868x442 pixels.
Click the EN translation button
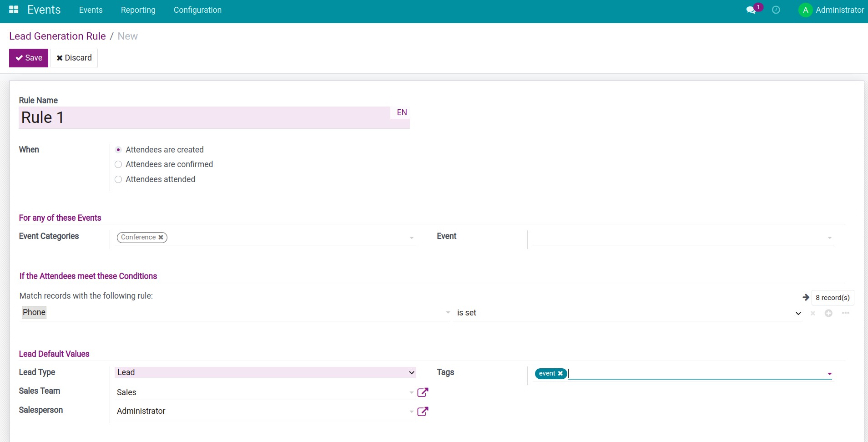(402, 112)
